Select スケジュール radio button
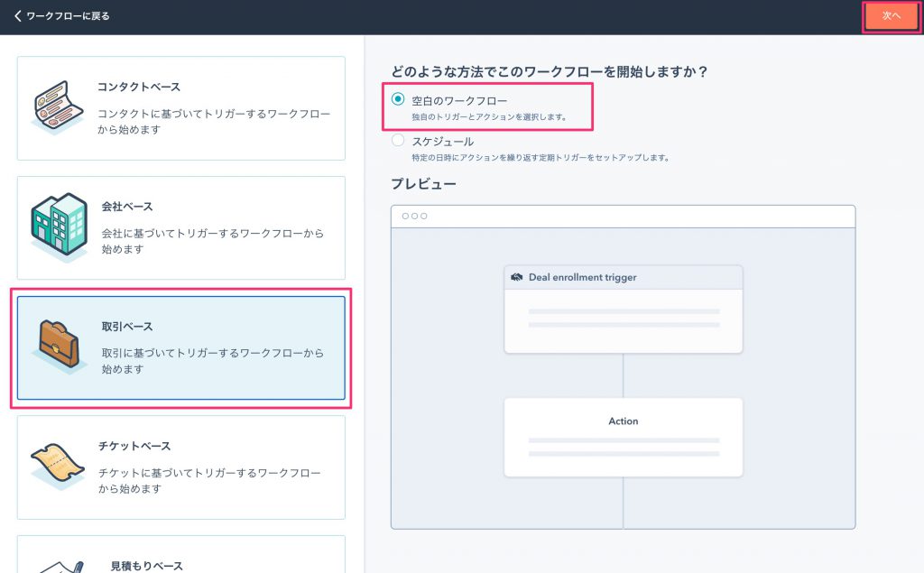This screenshot has height=573, width=924. click(x=398, y=140)
